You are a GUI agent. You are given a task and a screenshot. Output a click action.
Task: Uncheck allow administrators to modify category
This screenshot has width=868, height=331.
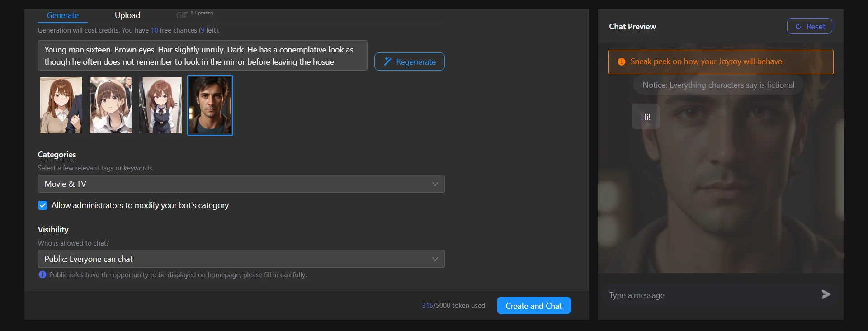coord(42,205)
